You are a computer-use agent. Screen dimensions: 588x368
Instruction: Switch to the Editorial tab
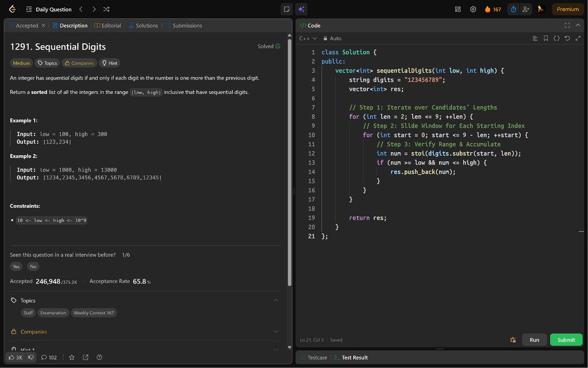(x=108, y=26)
